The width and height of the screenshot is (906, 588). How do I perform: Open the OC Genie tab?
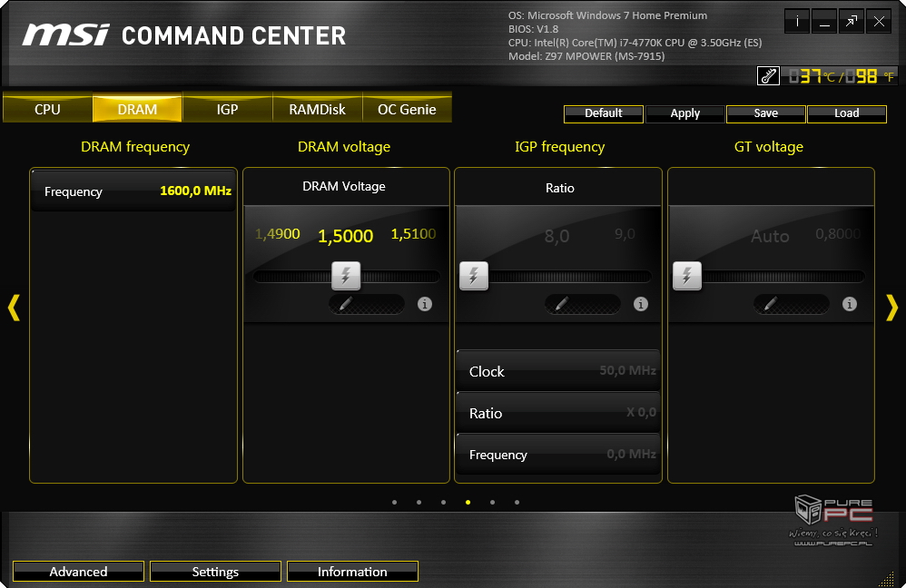point(407,109)
